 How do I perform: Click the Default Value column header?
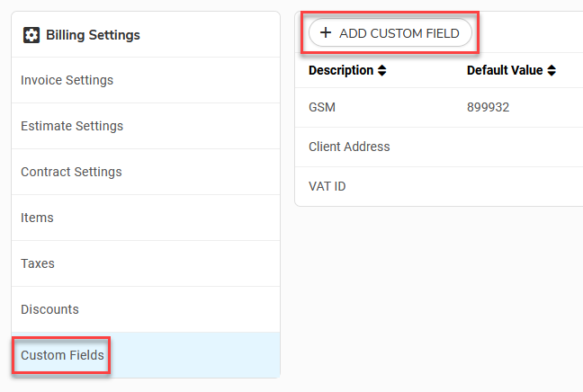(505, 70)
